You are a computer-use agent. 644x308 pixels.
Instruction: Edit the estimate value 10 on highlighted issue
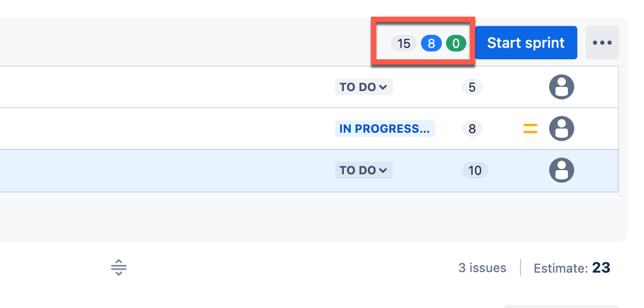pos(475,170)
